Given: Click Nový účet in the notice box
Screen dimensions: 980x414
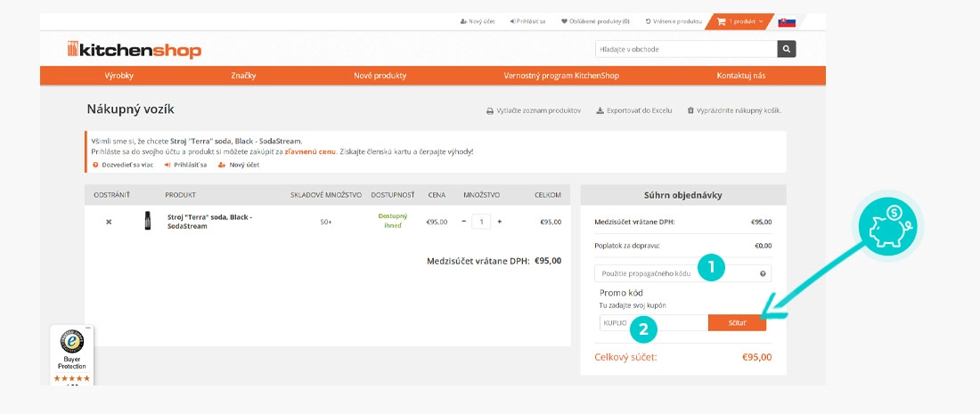Looking at the screenshot, I should coord(239,165).
